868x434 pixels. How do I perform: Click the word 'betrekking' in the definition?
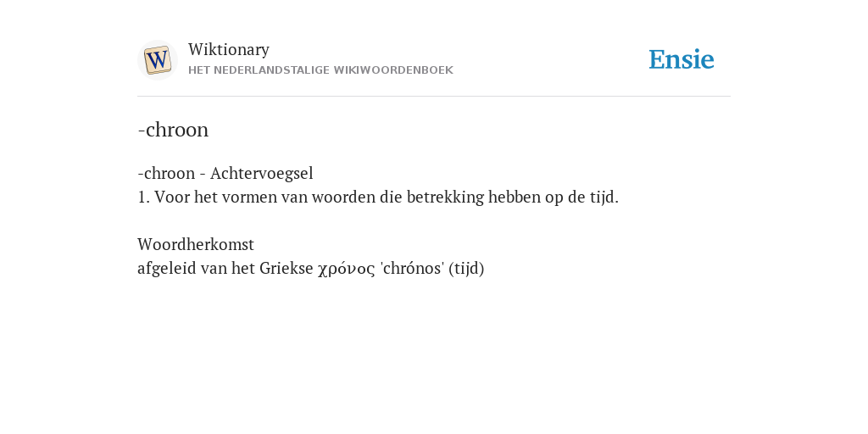tap(445, 197)
